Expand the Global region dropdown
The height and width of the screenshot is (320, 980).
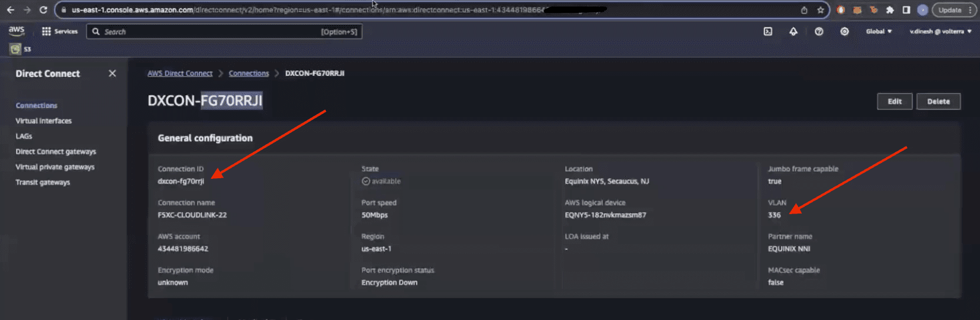[878, 32]
